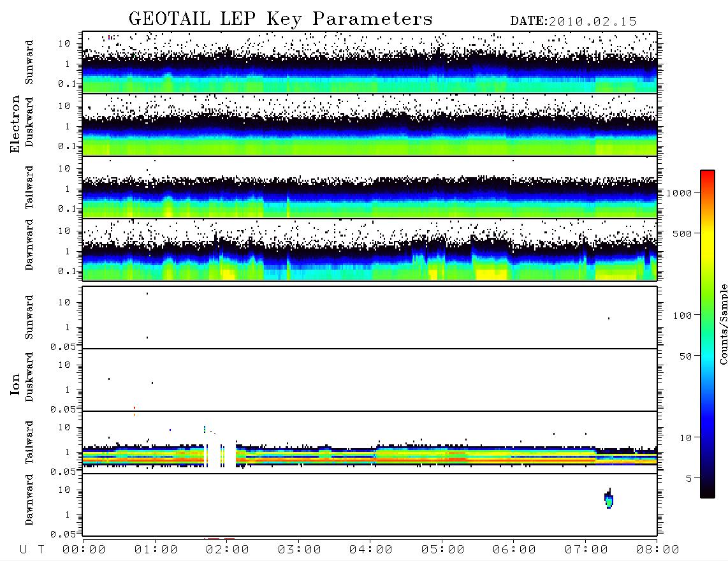
Task: Click the Ion Sunward empty plot panel
Action: 370,317
